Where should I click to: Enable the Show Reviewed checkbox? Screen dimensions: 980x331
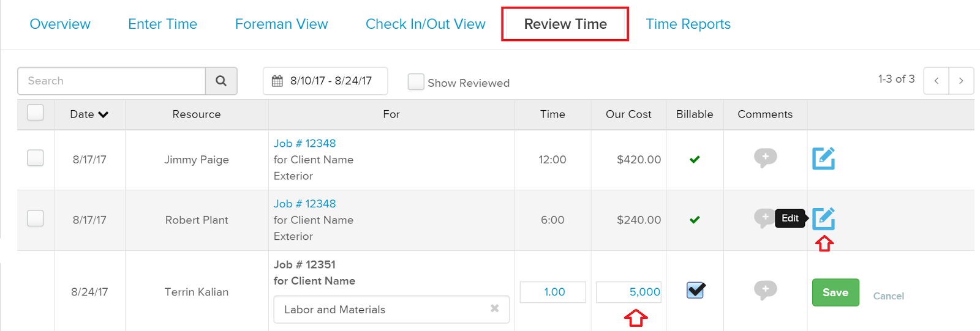click(416, 82)
